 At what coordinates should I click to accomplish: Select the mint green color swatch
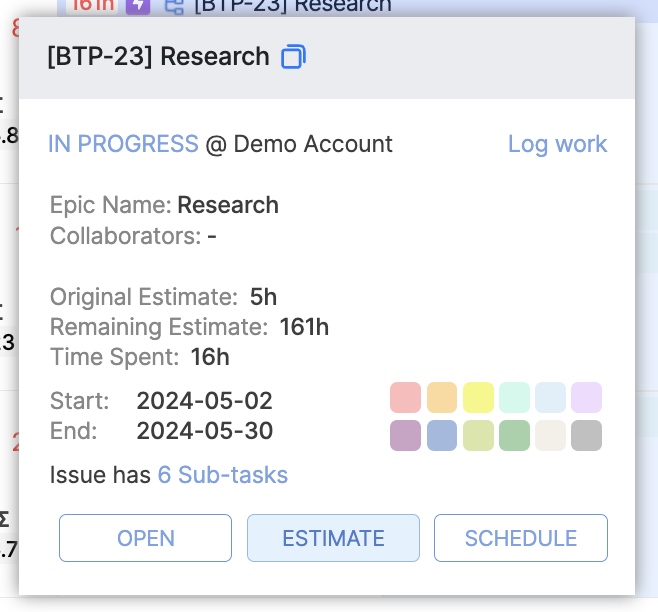coord(514,397)
